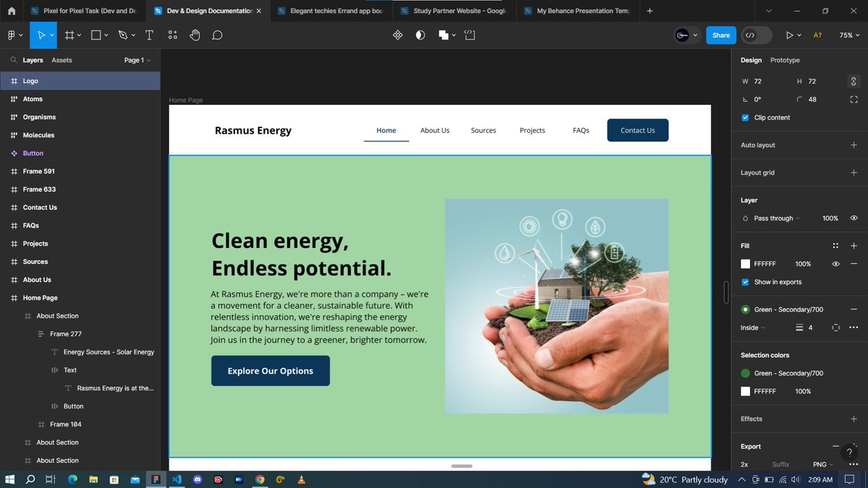Add a Layout grid with plus
Image resolution: width=868 pixels, height=488 pixels.
(854, 173)
